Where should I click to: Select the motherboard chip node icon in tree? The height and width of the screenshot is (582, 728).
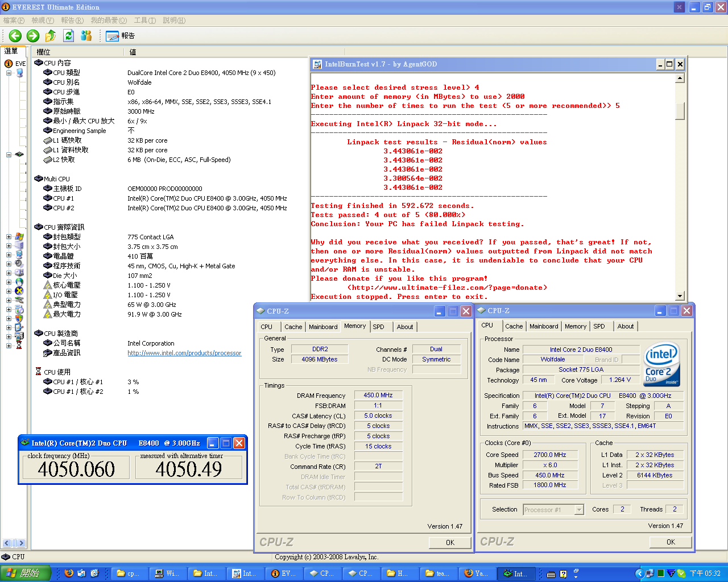click(x=19, y=155)
